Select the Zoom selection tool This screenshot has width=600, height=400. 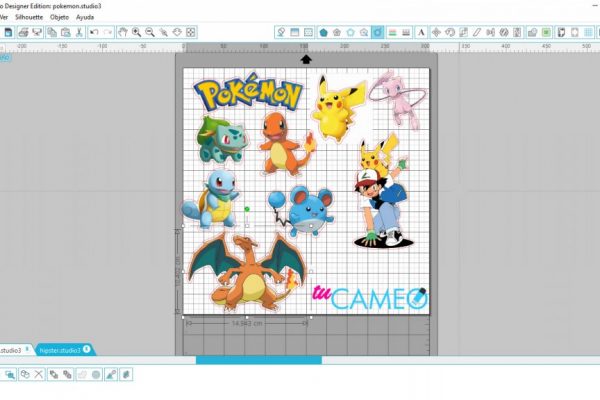(x=163, y=32)
